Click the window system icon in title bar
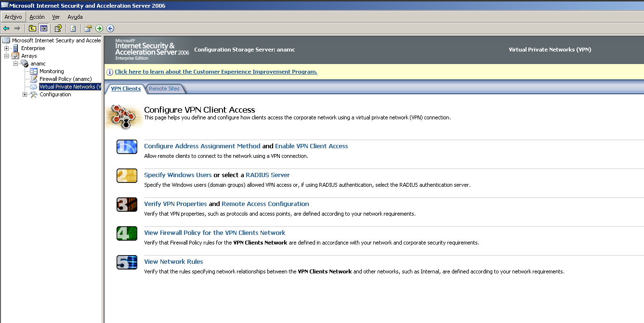The image size is (644, 323). coord(5,5)
